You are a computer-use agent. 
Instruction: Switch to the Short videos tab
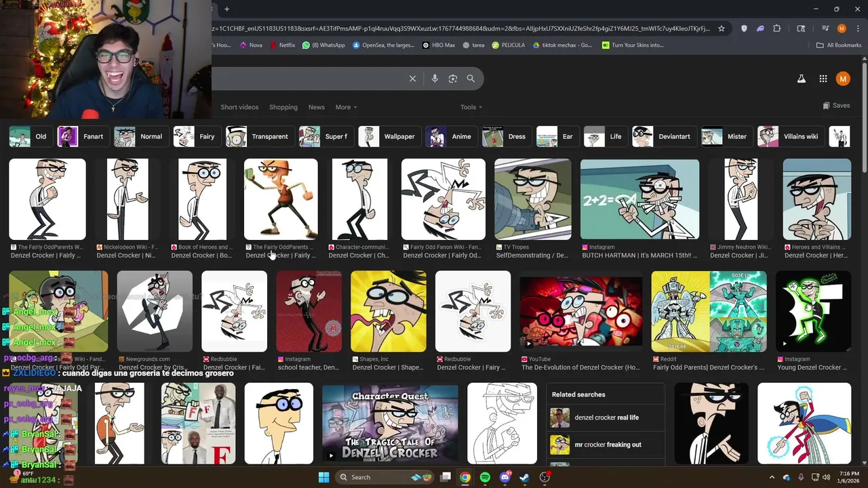(239, 107)
